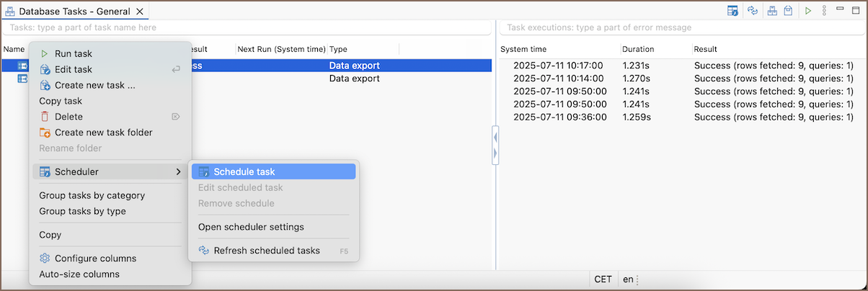The width and height of the screenshot is (868, 291).
Task: Open the three-dot view menu in the toolbar
Action: 824,11
